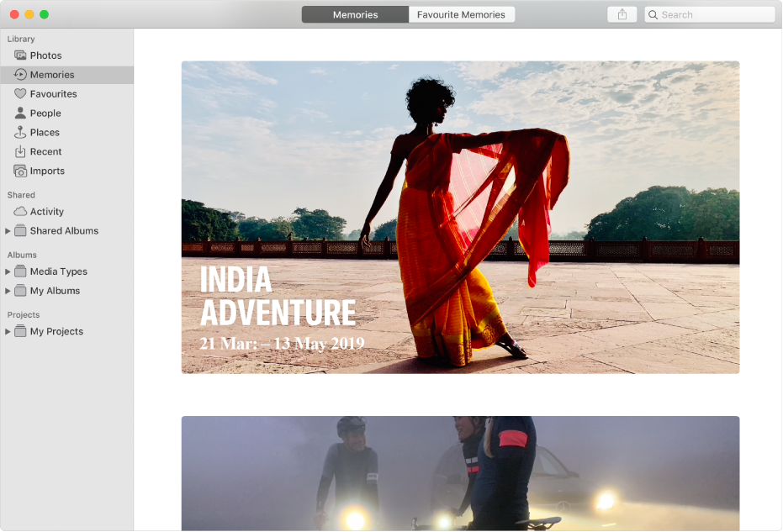The height and width of the screenshot is (532, 783).
Task: Open the People silhouette icon
Action: point(20,113)
